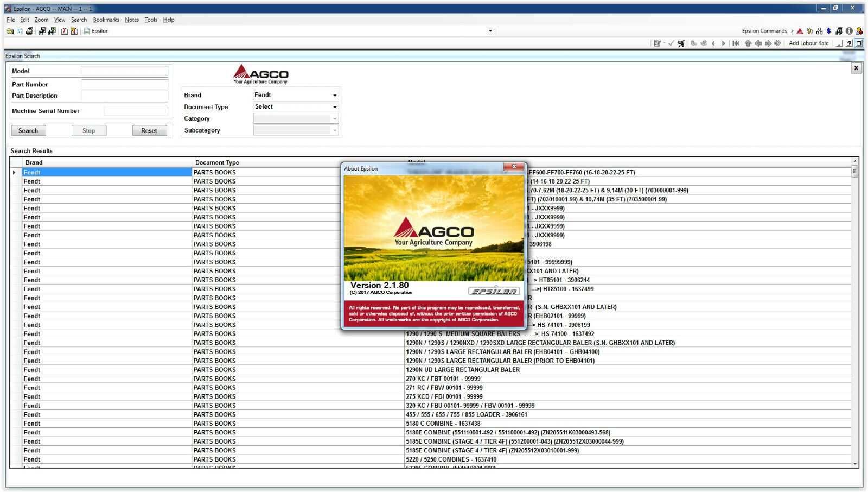
Task: Close the Epsilon Search panel with X
Action: [x=856, y=68]
